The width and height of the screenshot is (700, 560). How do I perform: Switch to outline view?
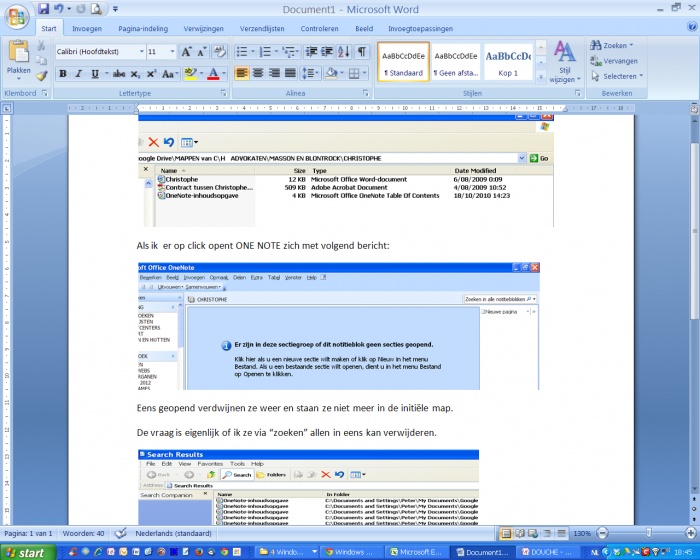tap(547, 533)
